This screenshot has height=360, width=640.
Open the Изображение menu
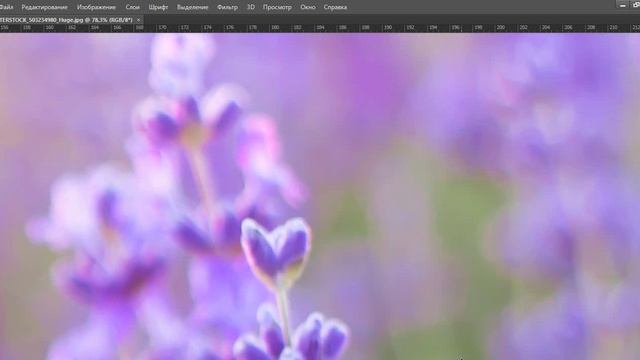(96, 7)
